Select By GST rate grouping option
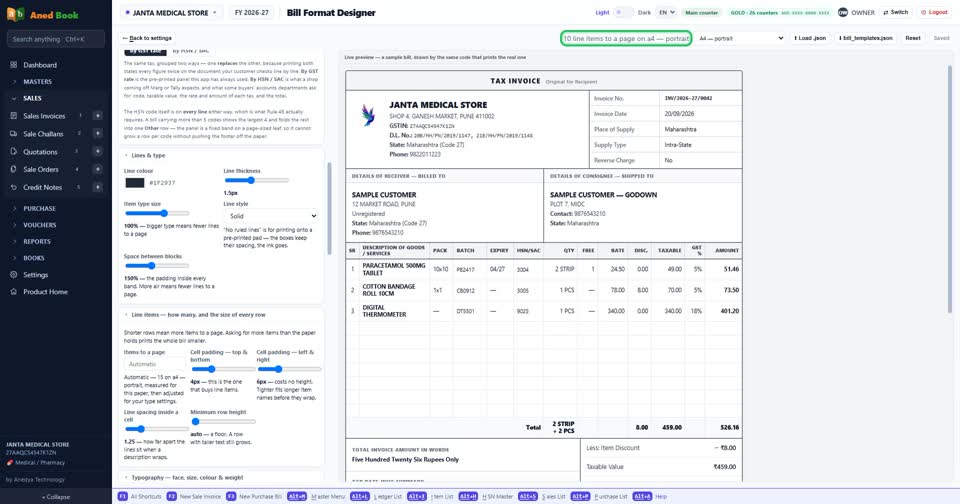Image resolution: width=960 pixels, height=504 pixels. 145,51
